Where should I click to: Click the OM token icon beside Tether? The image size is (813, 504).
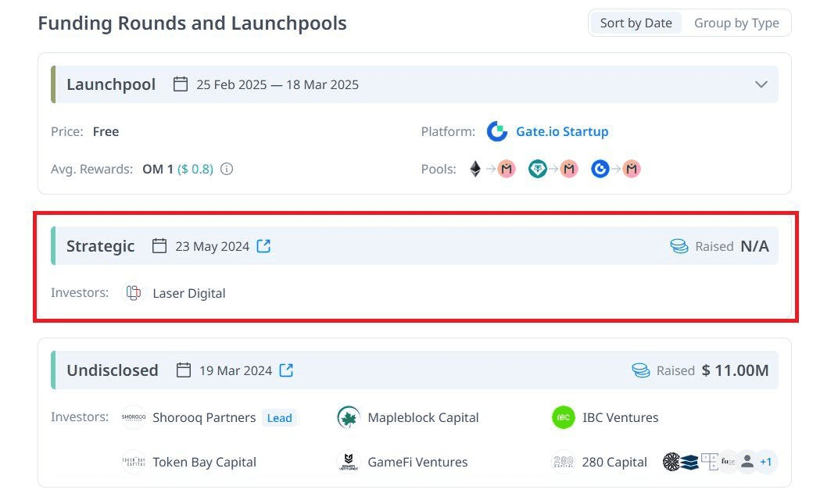[x=569, y=169]
